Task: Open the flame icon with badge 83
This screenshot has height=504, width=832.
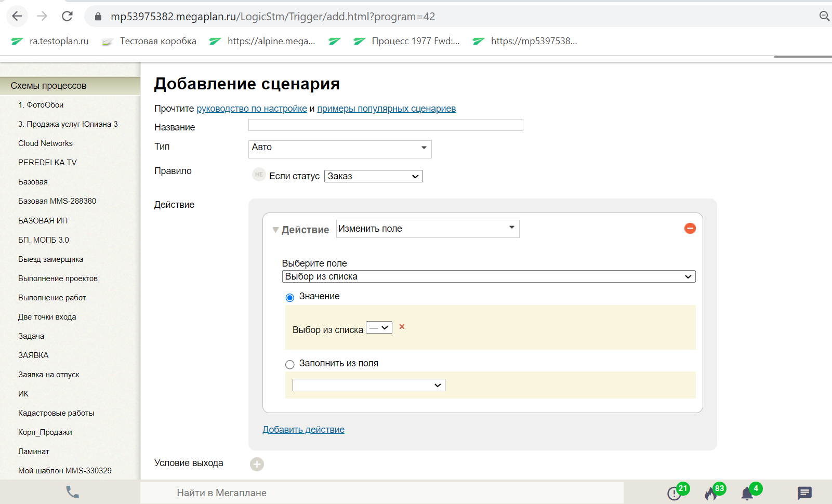Action: tap(714, 491)
